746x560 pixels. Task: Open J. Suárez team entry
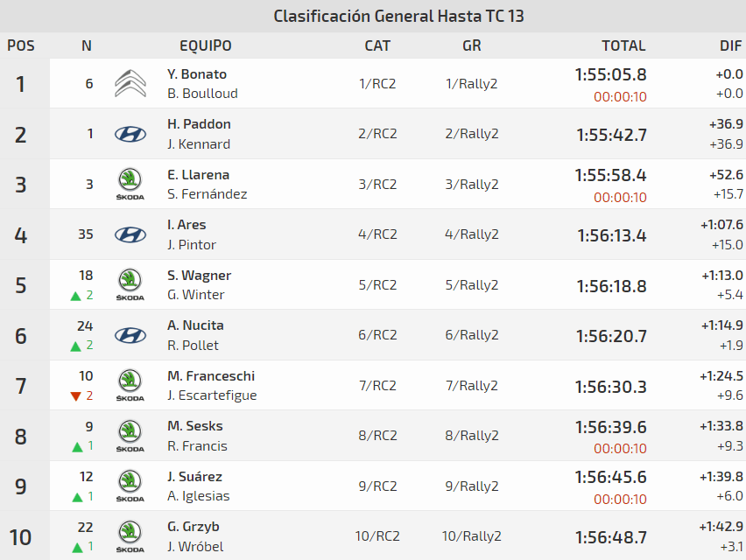click(195, 477)
